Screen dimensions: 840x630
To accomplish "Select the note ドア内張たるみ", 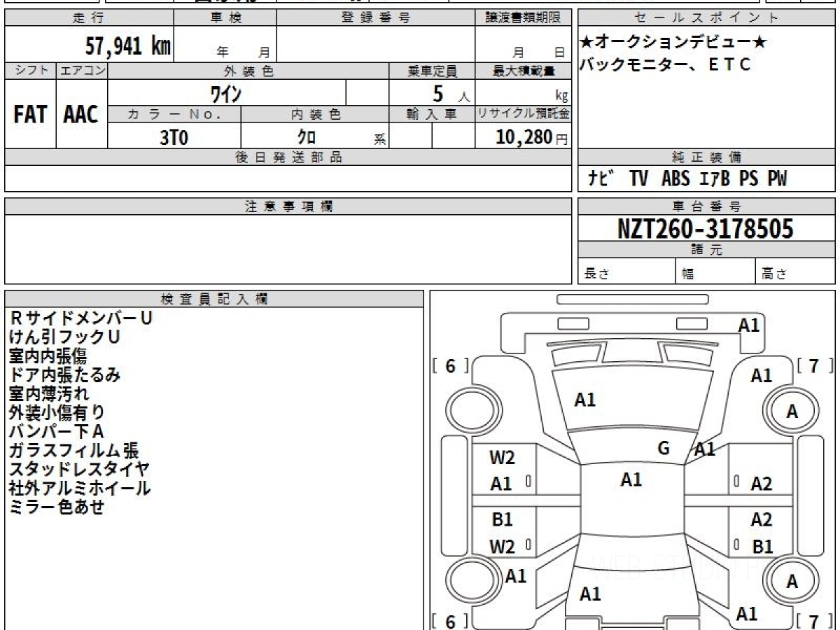I will click(x=64, y=374).
